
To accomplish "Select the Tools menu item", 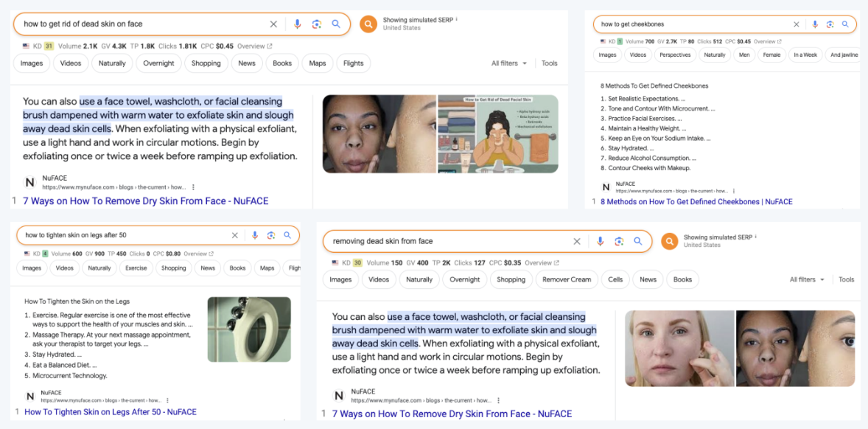I will (549, 63).
